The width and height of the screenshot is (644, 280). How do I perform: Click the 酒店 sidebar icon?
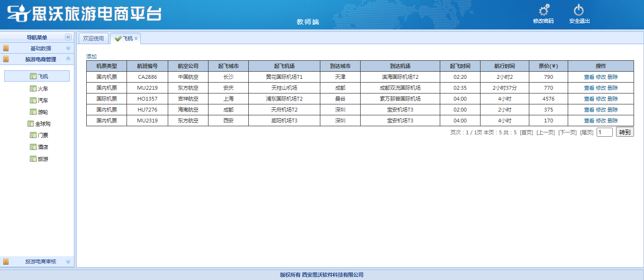[33, 147]
